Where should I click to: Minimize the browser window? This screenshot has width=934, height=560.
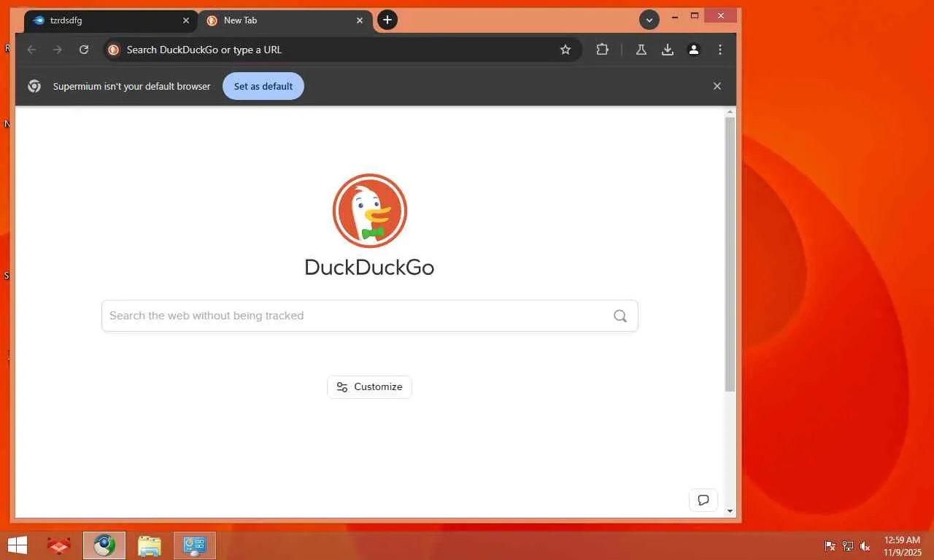coord(675,16)
